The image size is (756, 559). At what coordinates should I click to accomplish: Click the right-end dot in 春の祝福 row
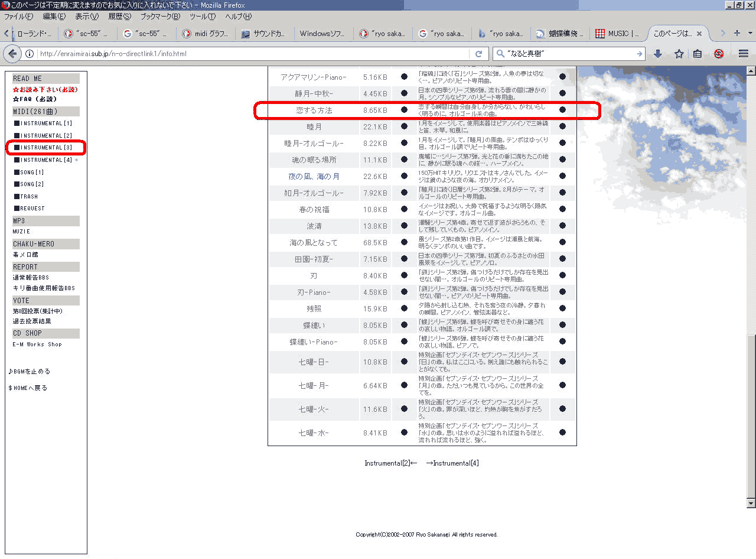pyautogui.click(x=562, y=209)
